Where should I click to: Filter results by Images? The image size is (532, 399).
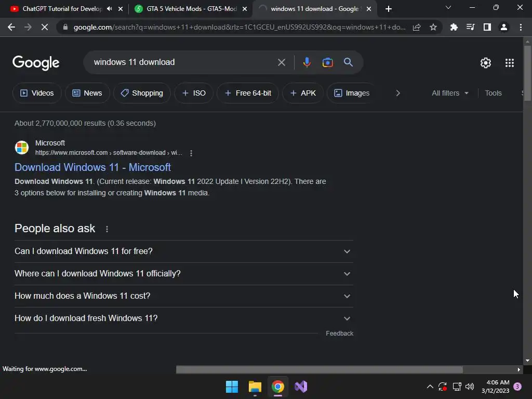pyautogui.click(x=352, y=93)
